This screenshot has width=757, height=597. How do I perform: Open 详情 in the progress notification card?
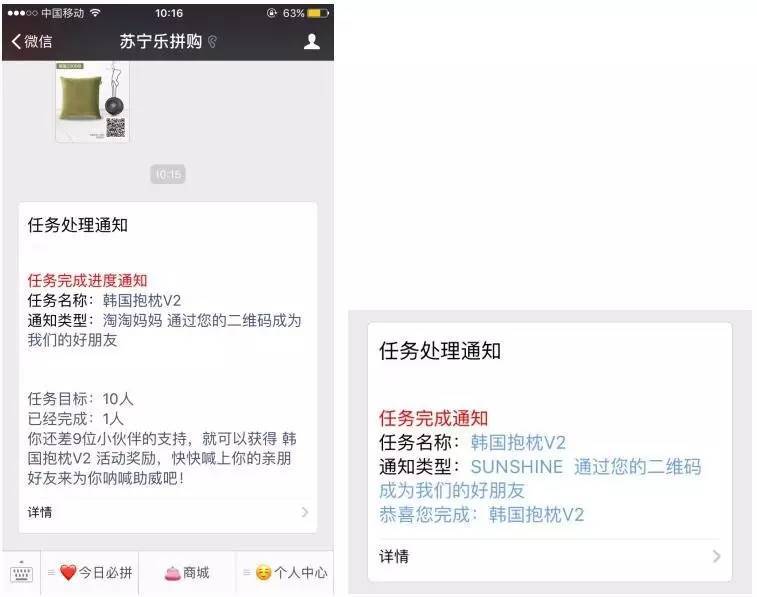(x=168, y=512)
